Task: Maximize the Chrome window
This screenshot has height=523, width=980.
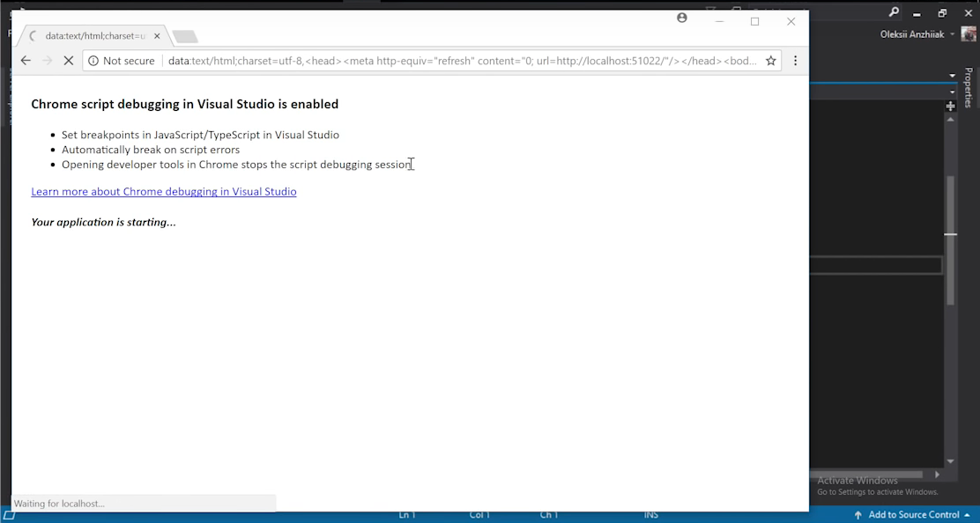Action: coord(755,21)
